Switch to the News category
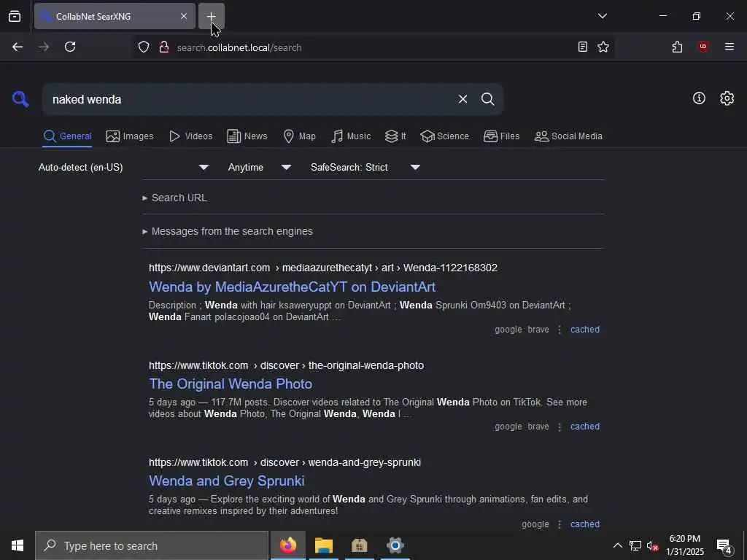 click(247, 136)
